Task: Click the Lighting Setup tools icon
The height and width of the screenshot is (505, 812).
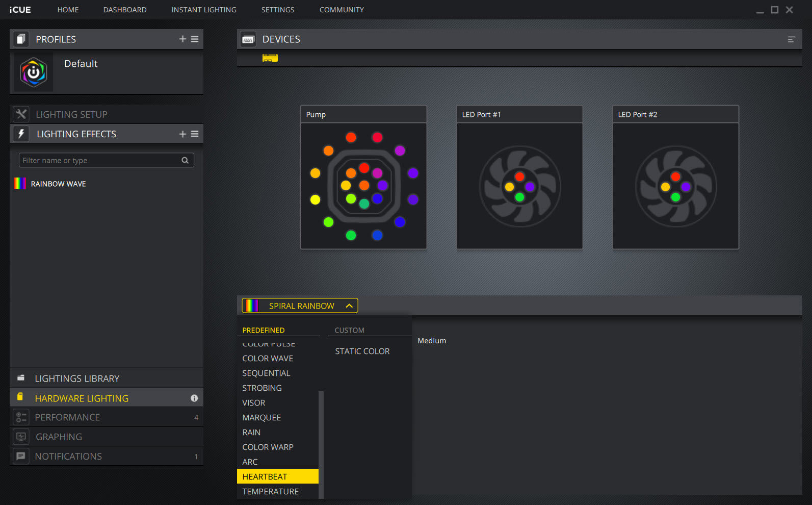Action: pyautogui.click(x=21, y=114)
